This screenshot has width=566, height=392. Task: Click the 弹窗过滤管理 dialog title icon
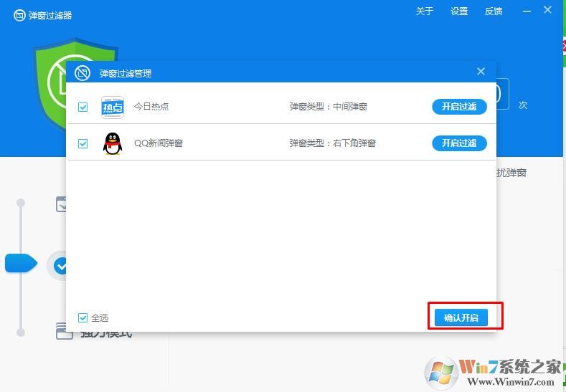tap(82, 73)
